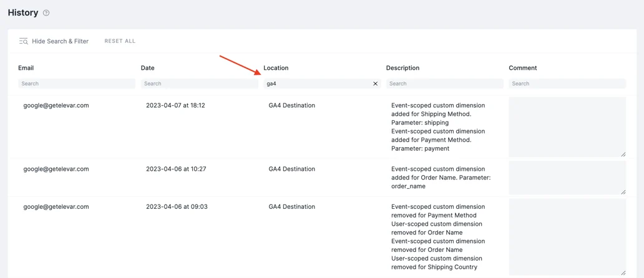Hide the Search & Filter row
The height and width of the screenshot is (278, 644).
pyautogui.click(x=60, y=41)
